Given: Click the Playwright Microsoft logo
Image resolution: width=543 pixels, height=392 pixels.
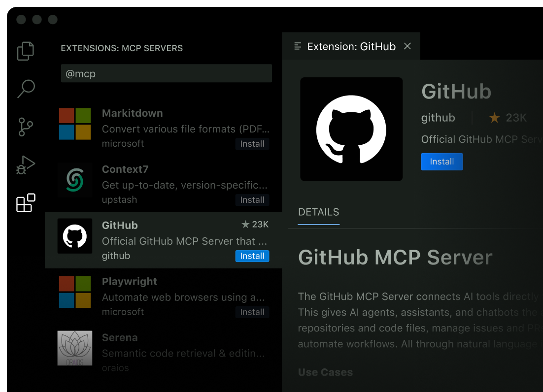Looking at the screenshot, I should point(75,292).
